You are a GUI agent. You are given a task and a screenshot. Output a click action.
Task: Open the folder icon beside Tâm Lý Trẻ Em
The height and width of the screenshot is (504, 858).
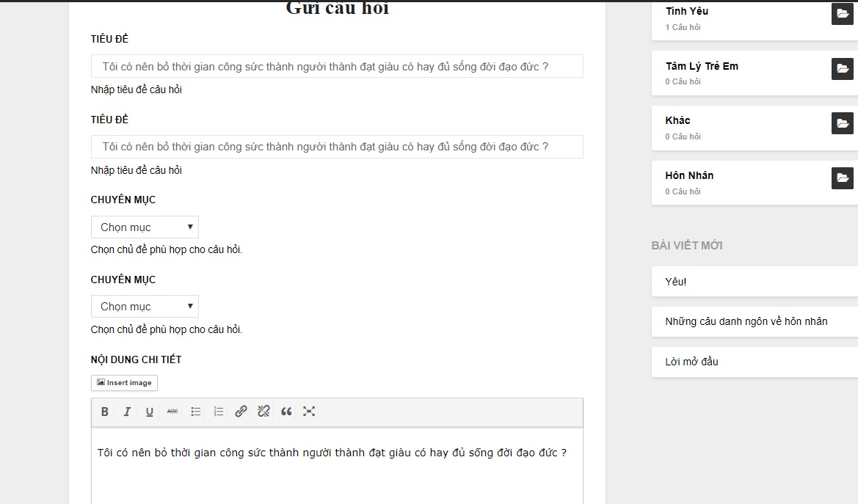[842, 68]
